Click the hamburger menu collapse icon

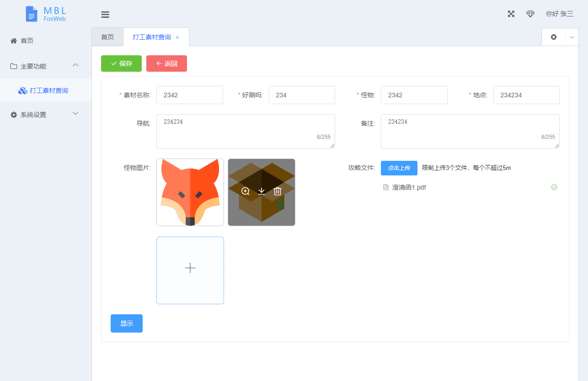[x=105, y=15]
